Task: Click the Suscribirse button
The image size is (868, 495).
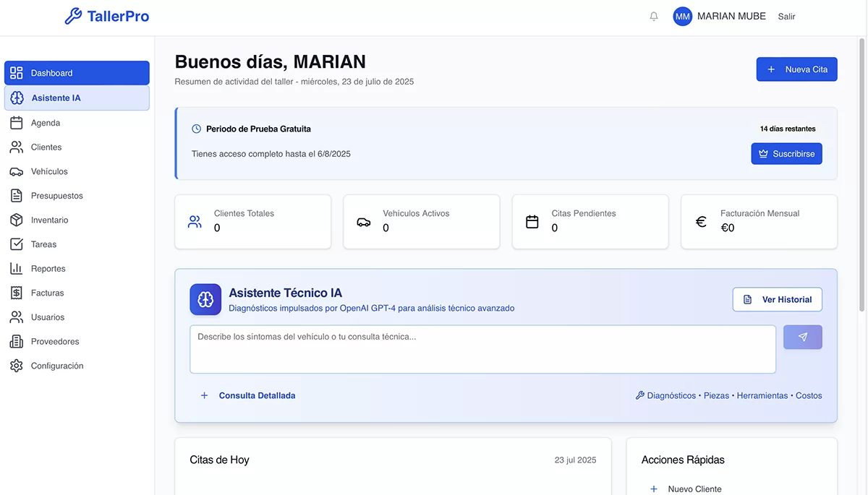Action: pyautogui.click(x=786, y=154)
